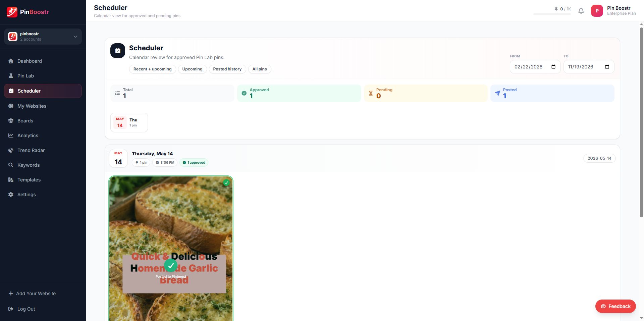Click the 1 pin count pill
Viewport: 644px width, 321px height.
coord(141,163)
